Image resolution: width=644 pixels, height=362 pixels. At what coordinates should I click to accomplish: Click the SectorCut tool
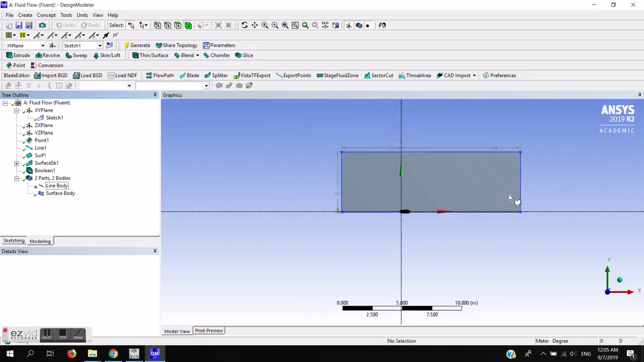[378, 75]
